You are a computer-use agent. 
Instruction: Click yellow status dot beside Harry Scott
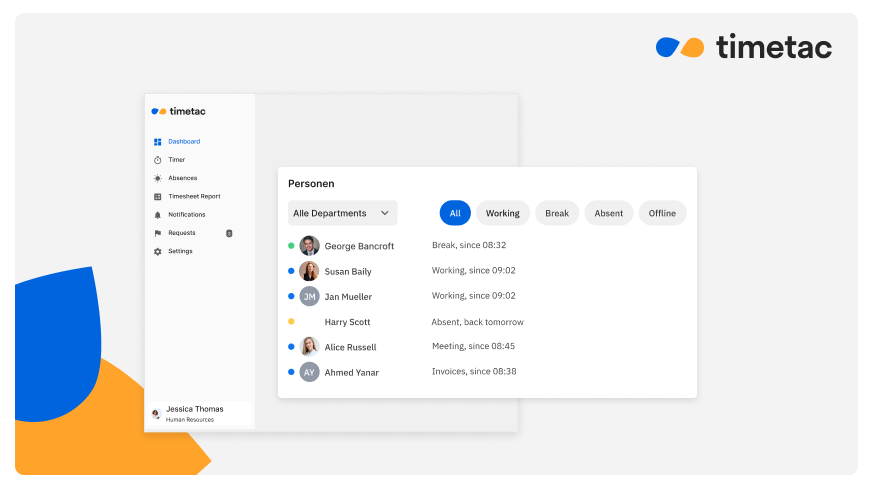[291, 321]
